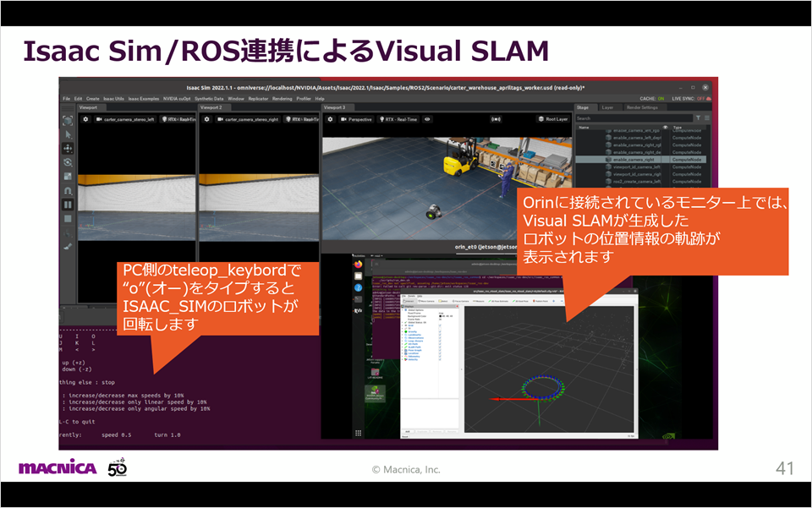Open the Synthetic Data menu

click(209, 99)
